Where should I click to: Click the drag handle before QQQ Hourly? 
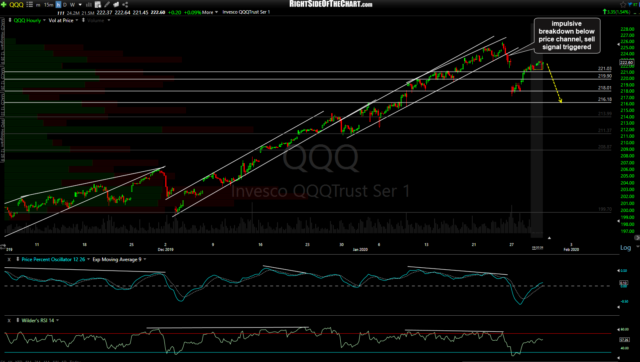tap(10, 20)
